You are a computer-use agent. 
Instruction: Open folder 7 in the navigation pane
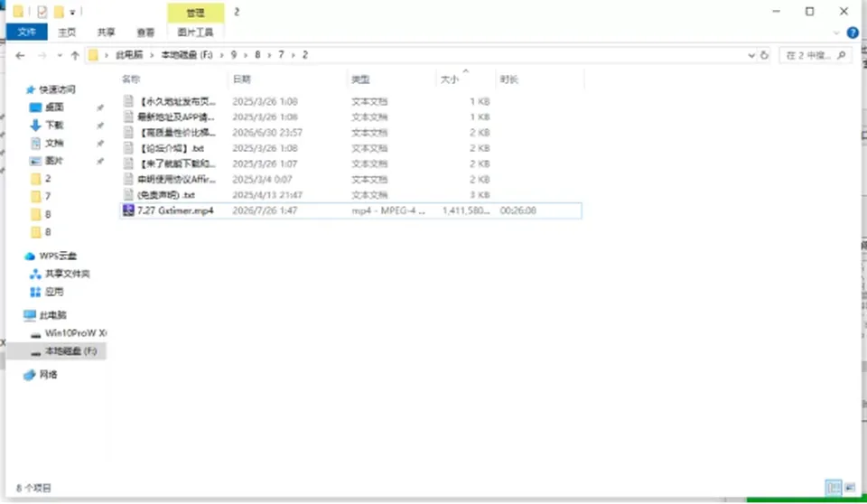pos(48,196)
